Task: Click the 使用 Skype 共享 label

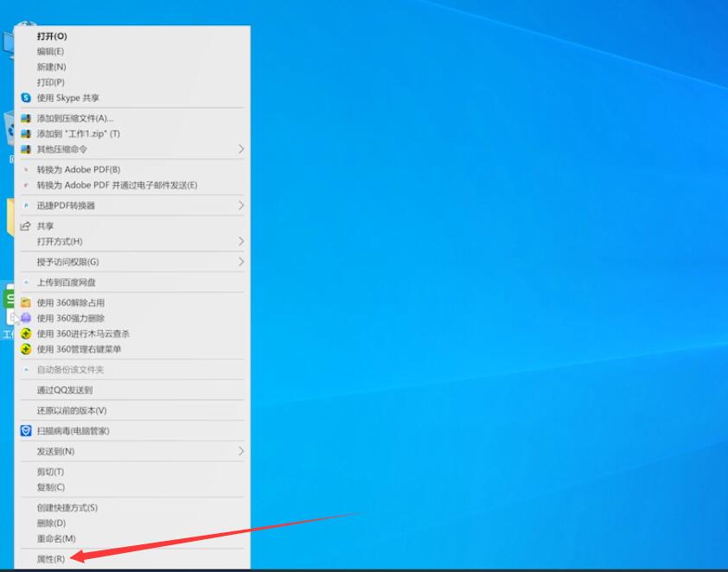Action: 67,98
